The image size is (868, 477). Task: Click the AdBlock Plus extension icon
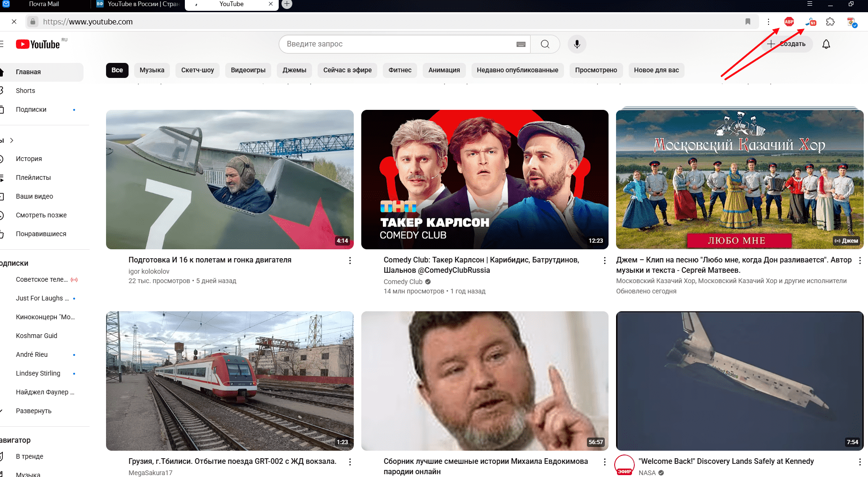point(789,22)
